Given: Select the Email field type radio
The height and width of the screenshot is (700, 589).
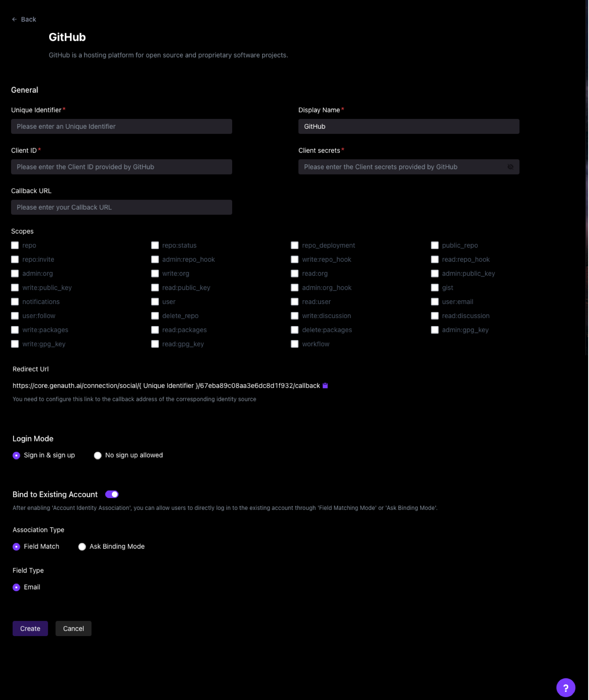Looking at the screenshot, I should (x=17, y=588).
